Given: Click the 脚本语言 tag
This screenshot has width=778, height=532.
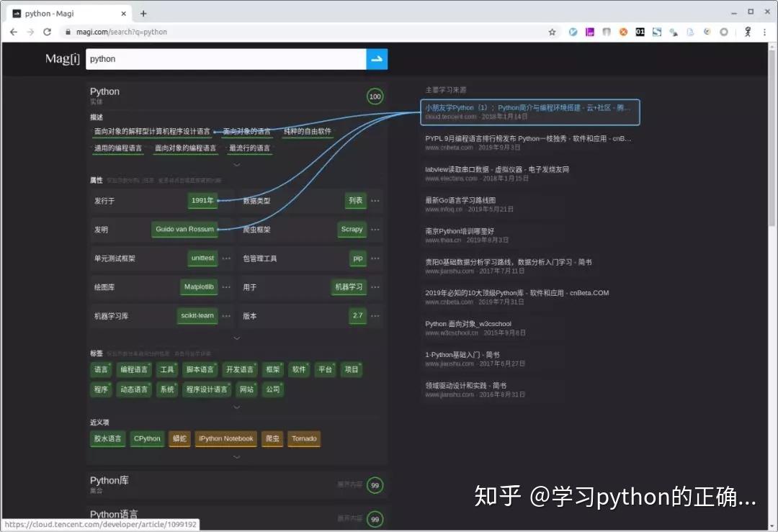Looking at the screenshot, I should tap(200, 369).
